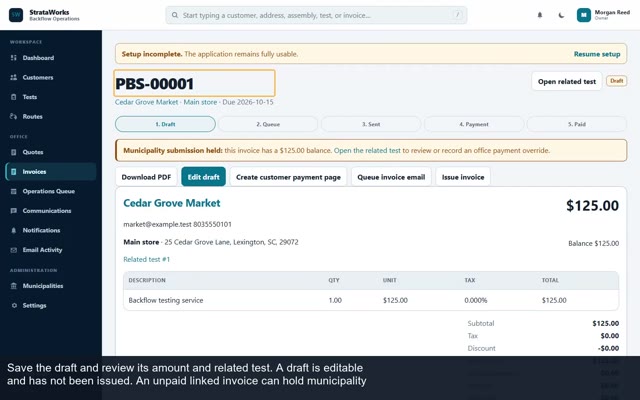Click the Notifications bell sidebar icon
Screen dimensions: 640x400
point(13,231)
